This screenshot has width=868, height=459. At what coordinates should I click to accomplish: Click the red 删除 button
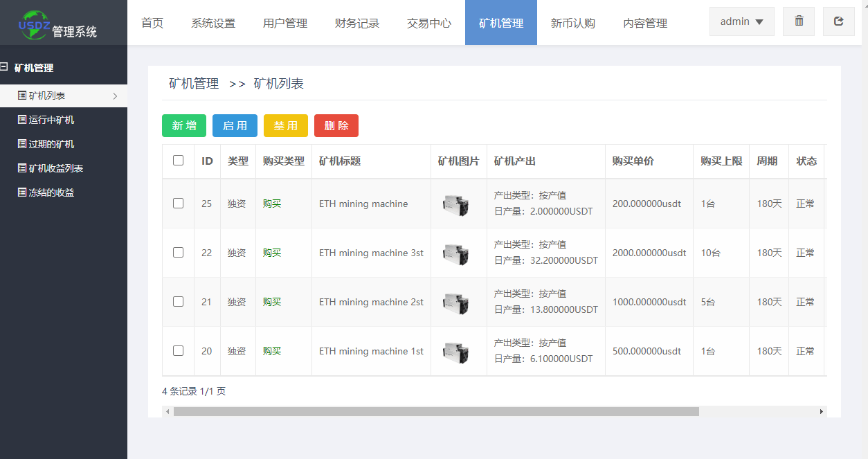click(x=336, y=126)
